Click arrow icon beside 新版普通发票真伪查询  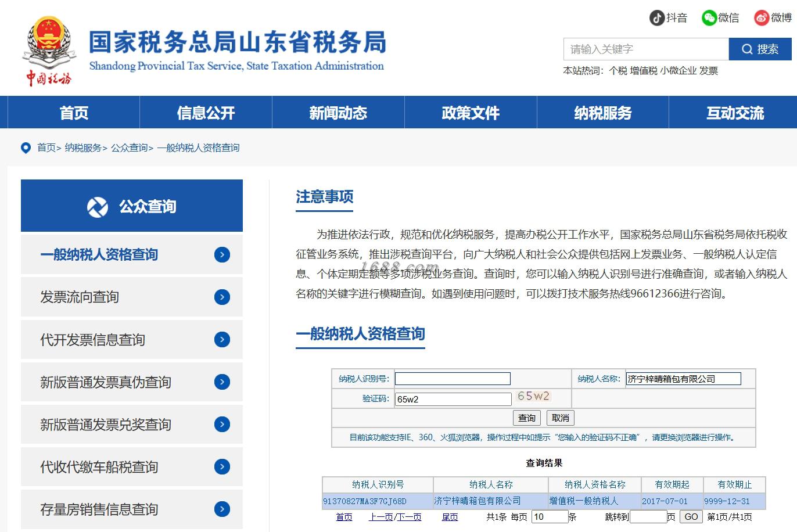pos(222,382)
